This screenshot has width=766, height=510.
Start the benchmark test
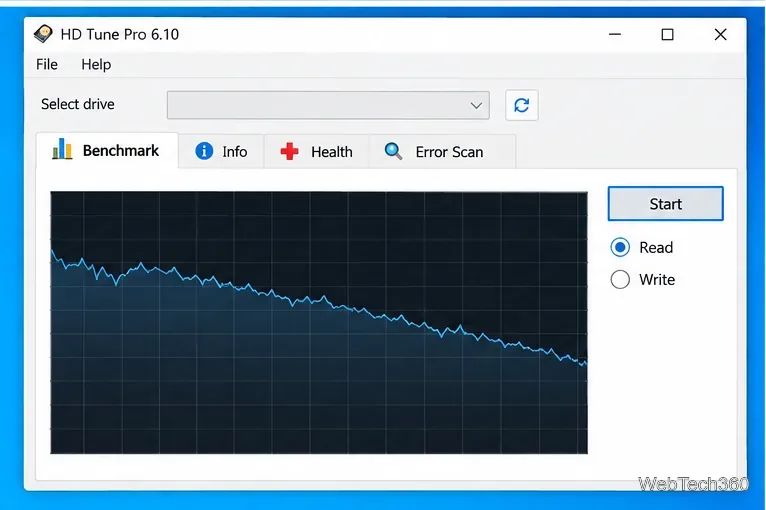665,203
